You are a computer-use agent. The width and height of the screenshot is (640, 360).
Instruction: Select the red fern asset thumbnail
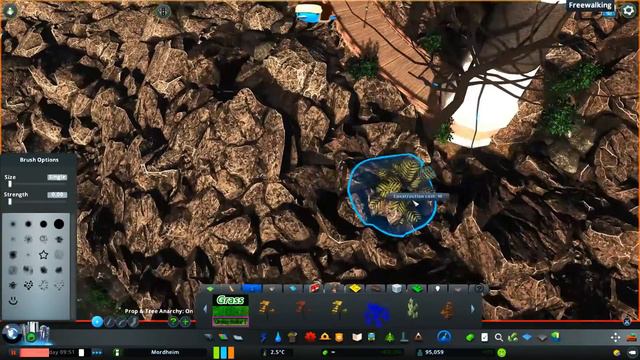click(x=301, y=309)
